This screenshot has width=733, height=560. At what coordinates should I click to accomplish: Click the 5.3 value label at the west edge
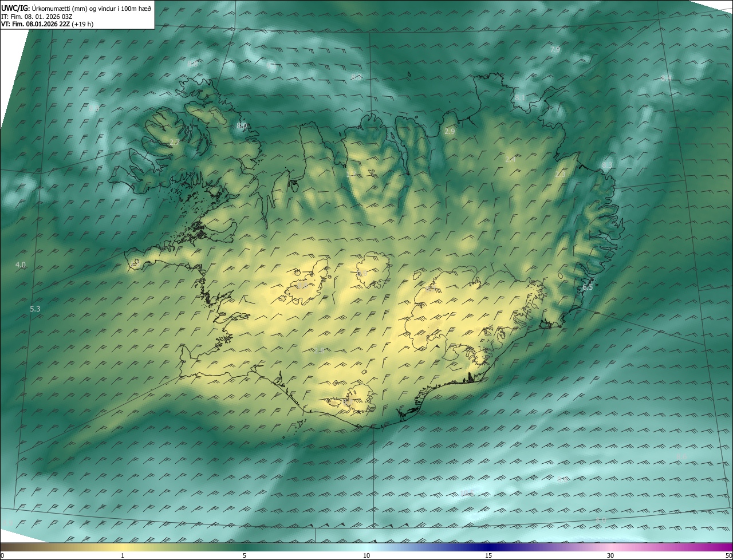[x=35, y=309]
